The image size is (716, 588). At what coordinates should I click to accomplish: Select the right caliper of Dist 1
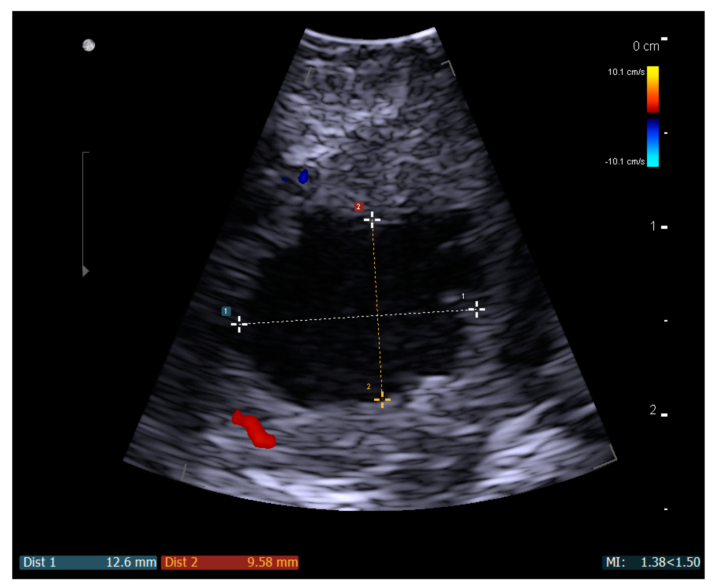click(x=477, y=309)
